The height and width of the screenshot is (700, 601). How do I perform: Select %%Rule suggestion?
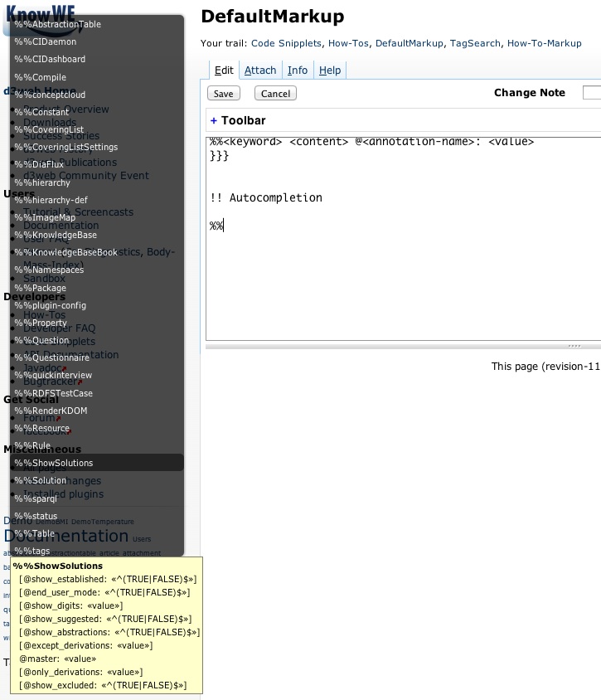pos(97,445)
